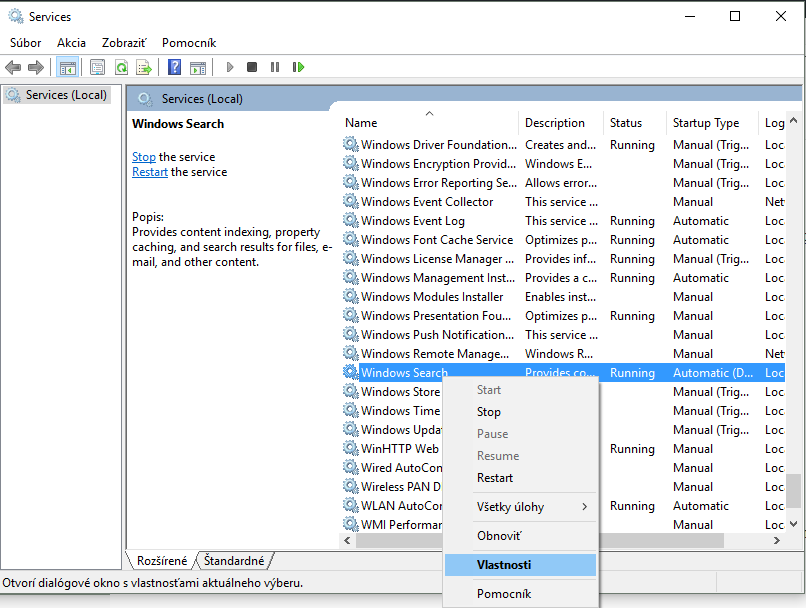Select the Windows License Manager service row
This screenshot has width=806, height=608.
point(563,259)
